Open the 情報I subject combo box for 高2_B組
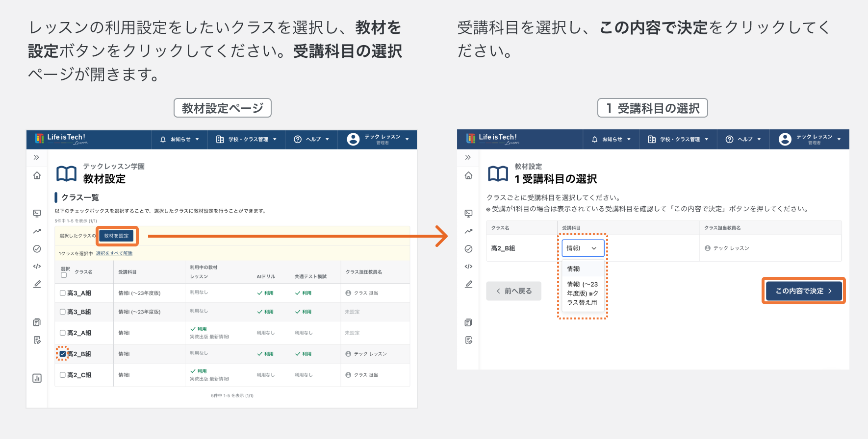Image resolution: width=868 pixels, height=439 pixels. coord(583,248)
